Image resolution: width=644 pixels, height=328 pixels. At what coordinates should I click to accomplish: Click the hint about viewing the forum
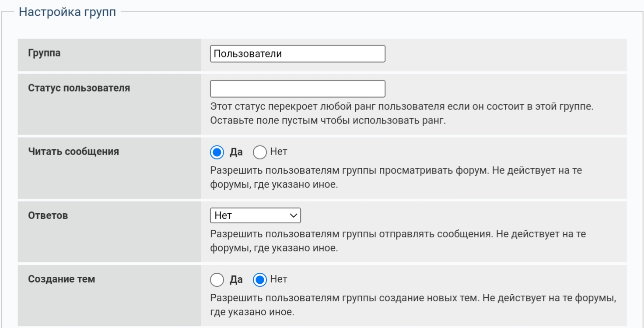pyautogui.click(x=396, y=177)
